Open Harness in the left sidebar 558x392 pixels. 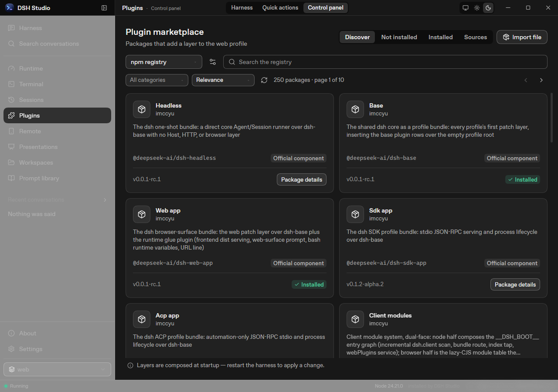tap(57, 28)
